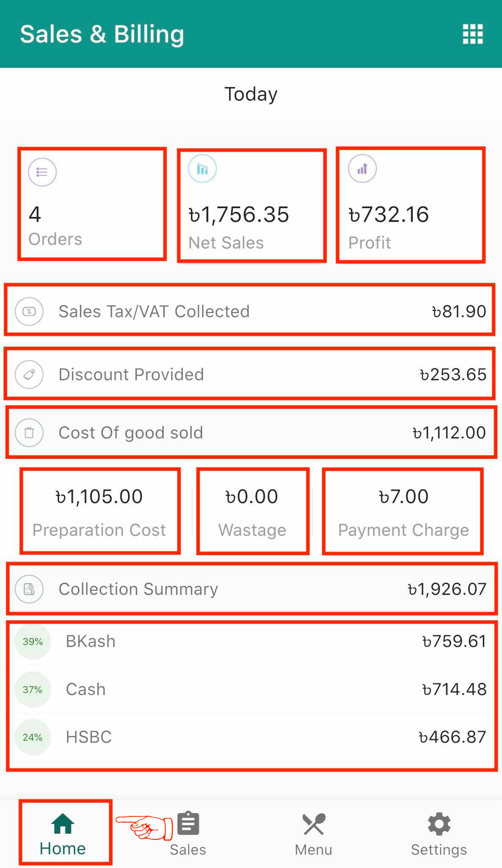Switch to the Sales tab
This screenshot has width=502, height=868.
coord(188,833)
